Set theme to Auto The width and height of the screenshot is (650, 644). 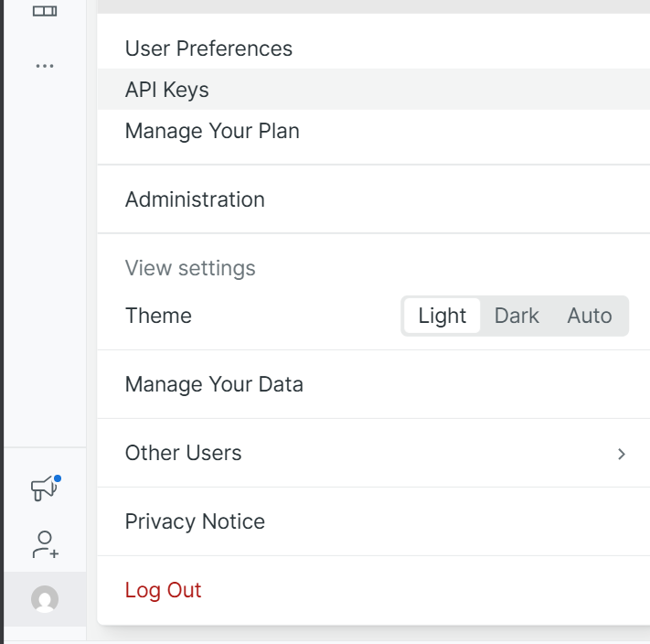590,316
